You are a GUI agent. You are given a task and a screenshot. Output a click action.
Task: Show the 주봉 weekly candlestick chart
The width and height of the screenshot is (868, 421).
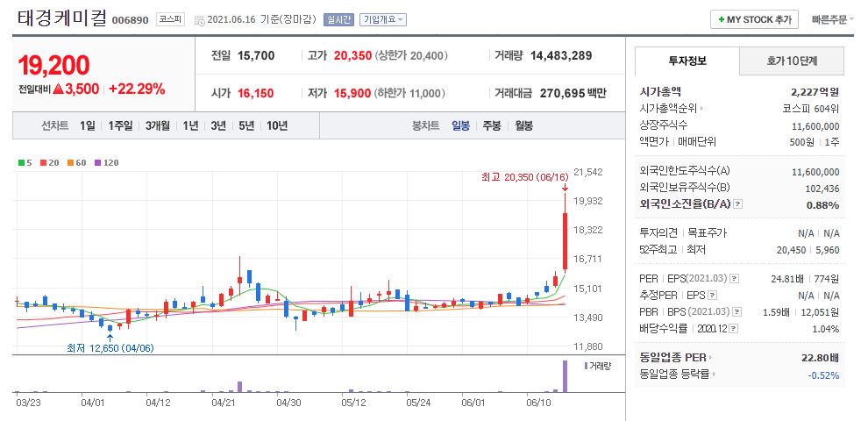pos(492,125)
